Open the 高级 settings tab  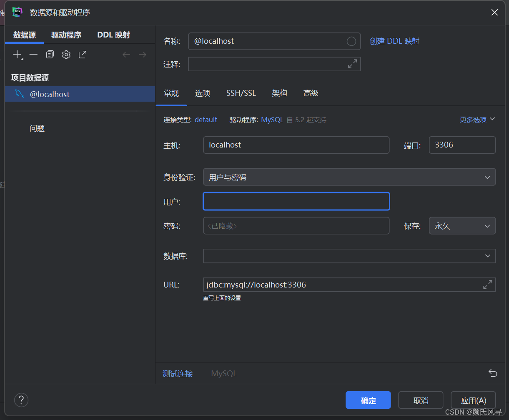311,93
